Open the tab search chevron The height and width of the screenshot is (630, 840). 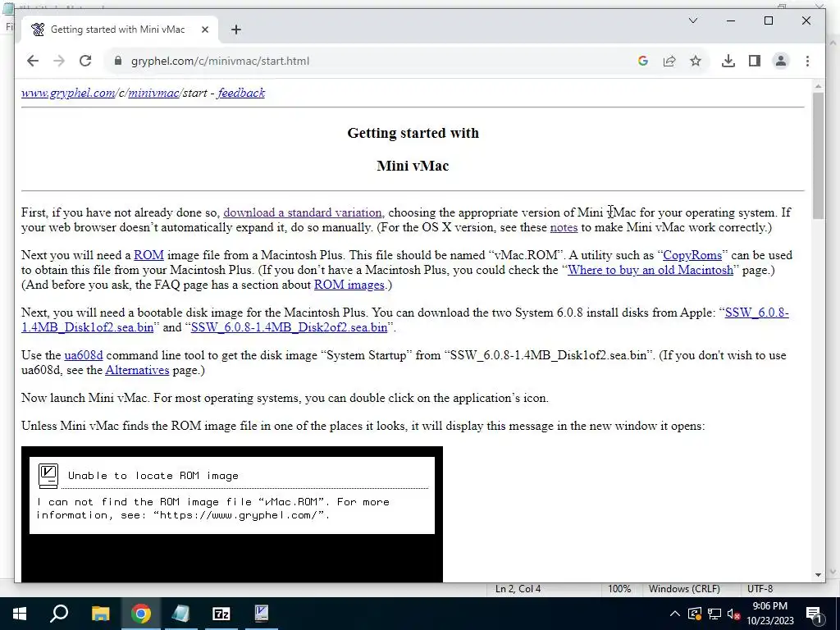[692, 21]
